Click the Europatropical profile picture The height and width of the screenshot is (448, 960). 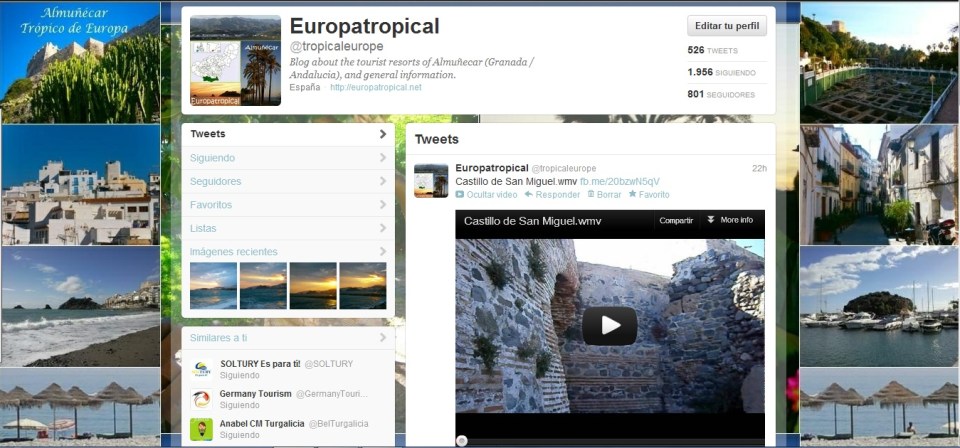pyautogui.click(x=235, y=60)
